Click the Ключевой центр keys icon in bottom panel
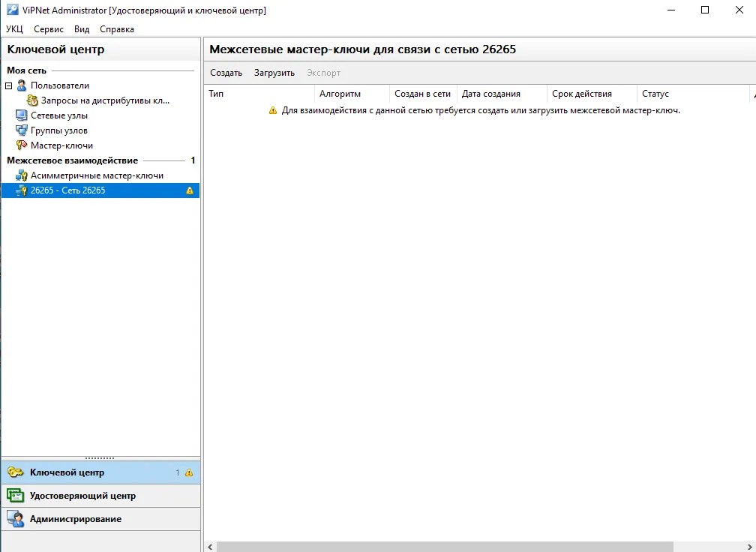 coord(16,472)
